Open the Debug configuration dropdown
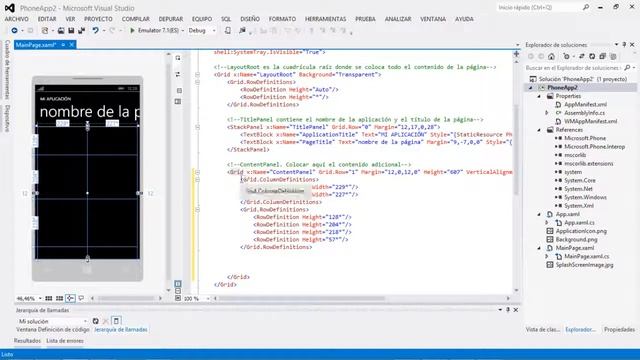Screen dimensions: 640x360 214,31
